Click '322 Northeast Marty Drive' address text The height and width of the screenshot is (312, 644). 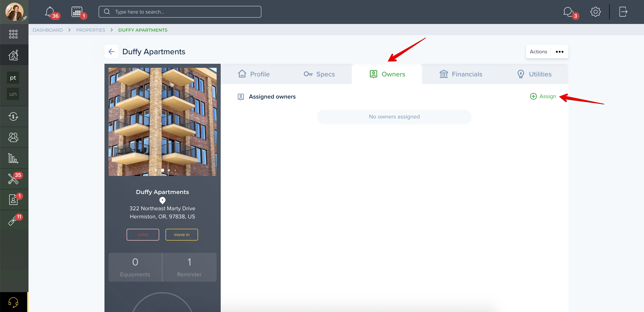162,208
